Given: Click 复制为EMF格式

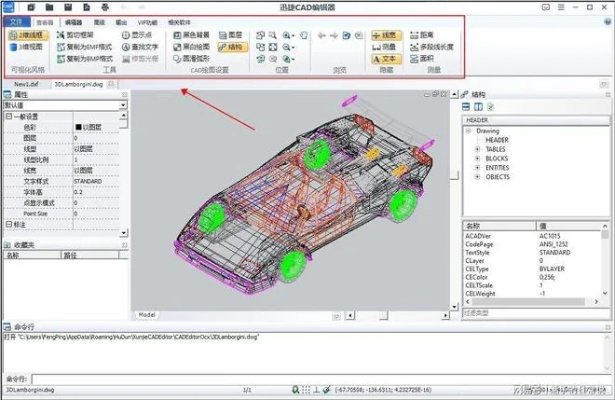Looking at the screenshot, I should pyautogui.click(x=85, y=47).
